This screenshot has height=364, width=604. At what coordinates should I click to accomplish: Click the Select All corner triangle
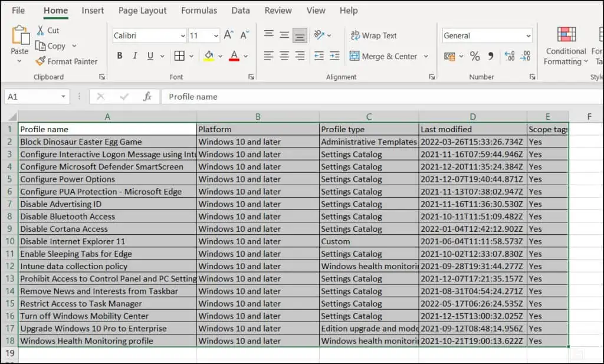click(x=12, y=117)
